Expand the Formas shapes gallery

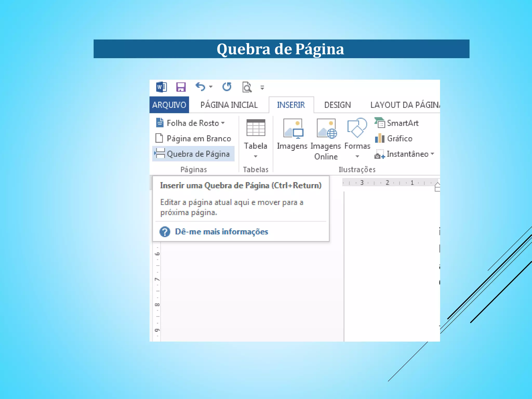pyautogui.click(x=357, y=156)
